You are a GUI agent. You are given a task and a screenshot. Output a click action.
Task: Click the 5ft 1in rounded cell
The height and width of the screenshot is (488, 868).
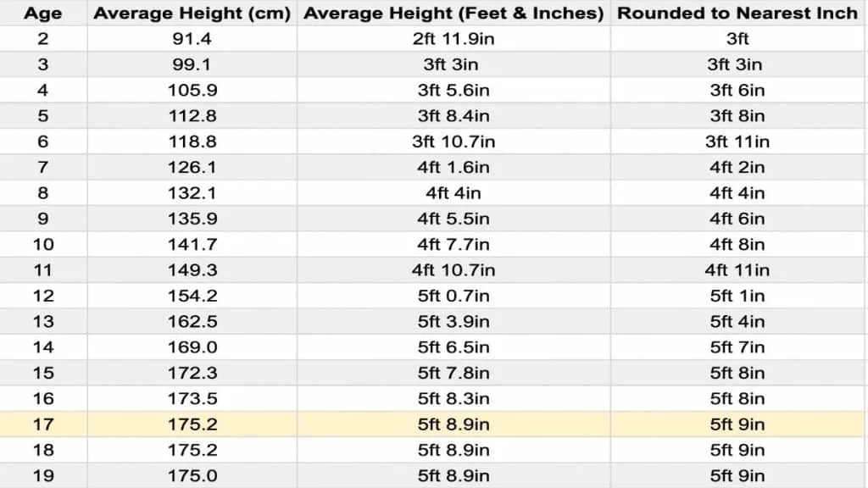[x=737, y=296]
